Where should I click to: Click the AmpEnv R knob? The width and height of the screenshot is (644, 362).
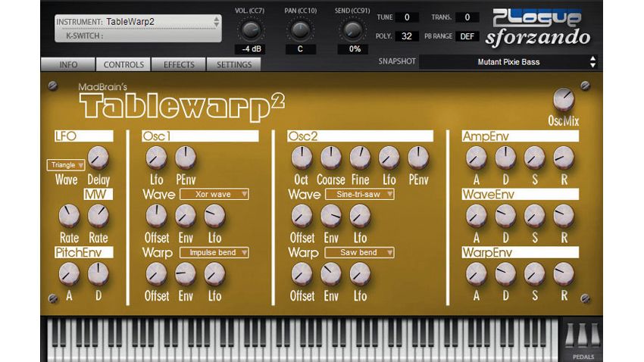click(x=564, y=158)
